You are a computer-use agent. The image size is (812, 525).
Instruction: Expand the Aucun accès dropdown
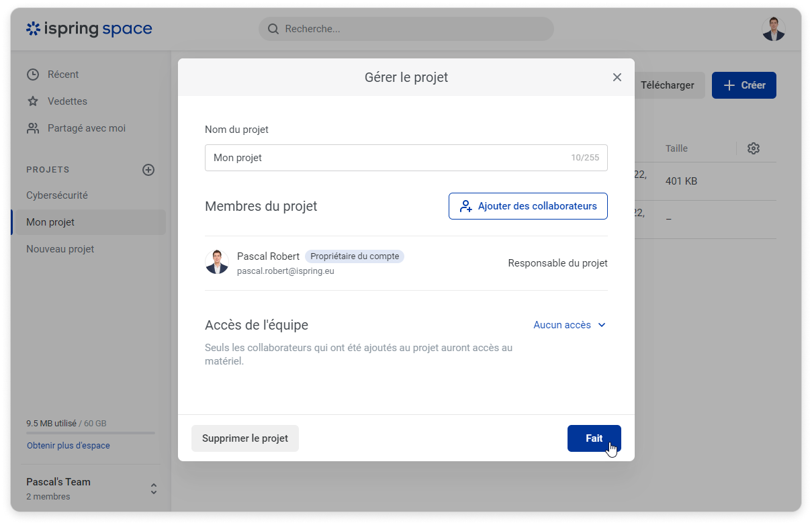click(x=570, y=325)
